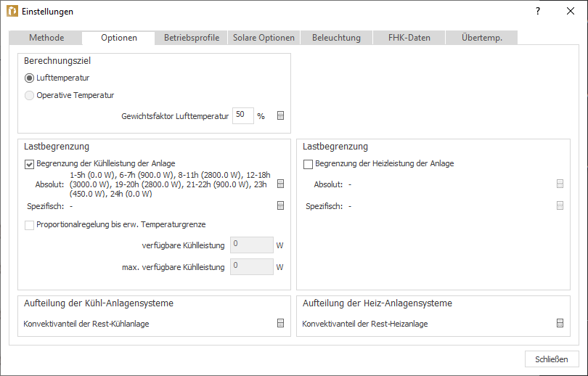Open calculator icon for Heizleistung Spezifisch
588x376 pixels.
coord(560,205)
